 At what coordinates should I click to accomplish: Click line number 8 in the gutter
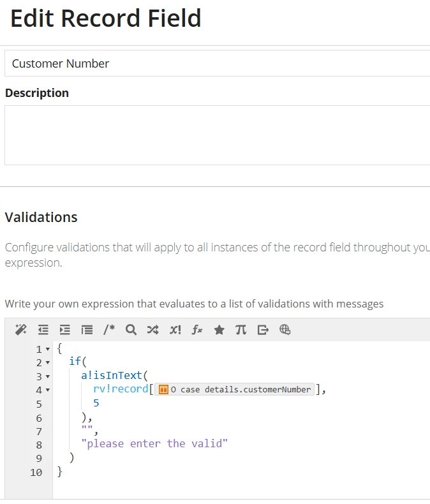39,445
